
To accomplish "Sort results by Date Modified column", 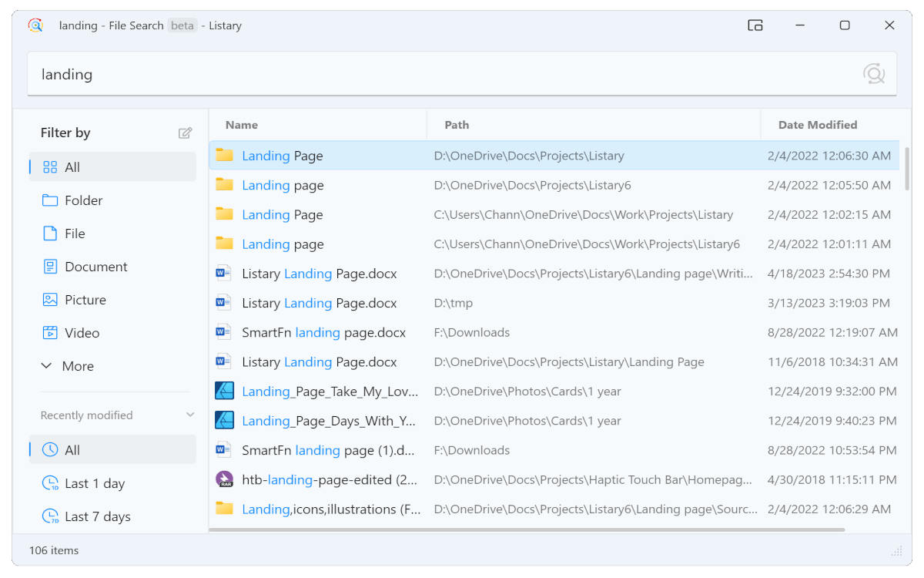I will pos(817,125).
